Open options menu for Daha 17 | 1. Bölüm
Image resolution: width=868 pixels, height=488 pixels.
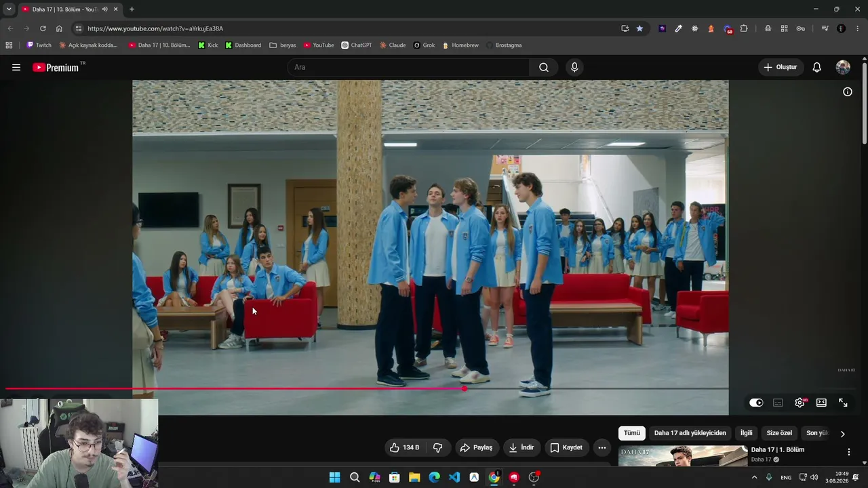pyautogui.click(x=848, y=452)
